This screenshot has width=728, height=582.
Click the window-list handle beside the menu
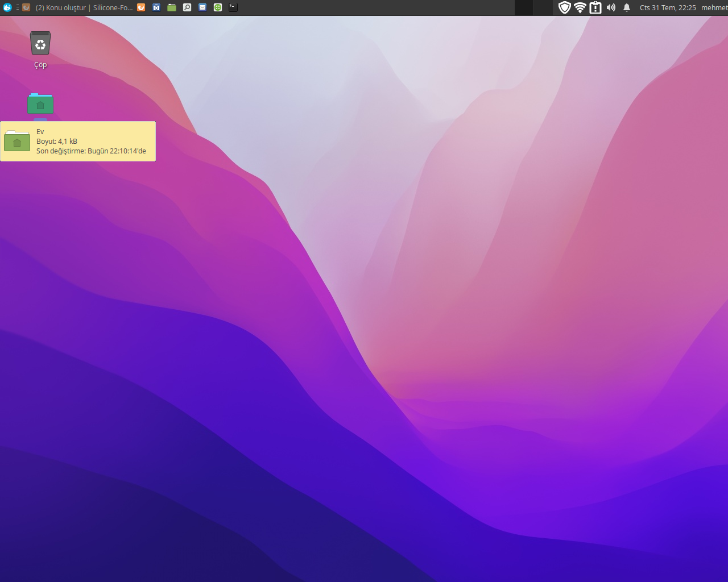coord(17,7)
